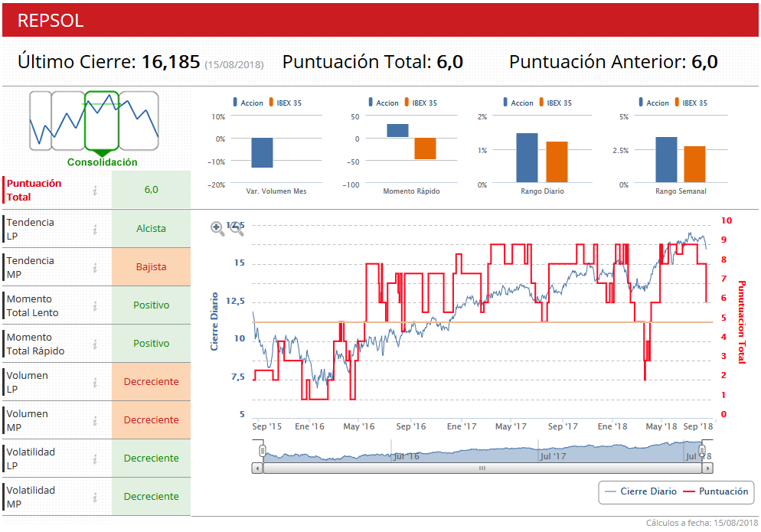761x532 pixels.
Task: Select the Consolidación phase box
Action: [101, 120]
